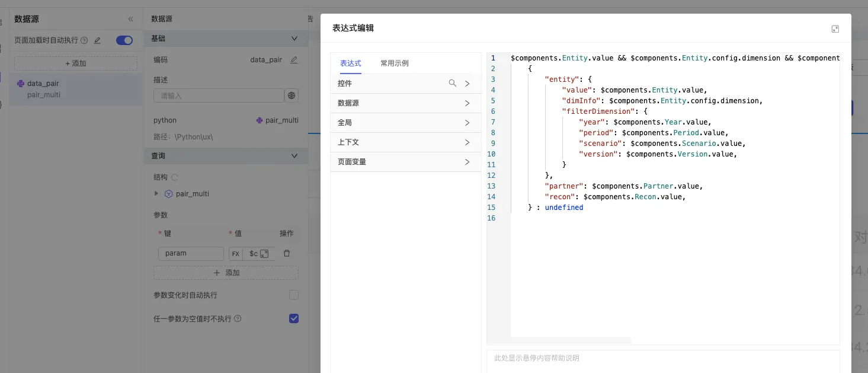Collapse the 数据源 panel with the double chevron
Viewport: 868px width, 373px height.
click(x=131, y=19)
